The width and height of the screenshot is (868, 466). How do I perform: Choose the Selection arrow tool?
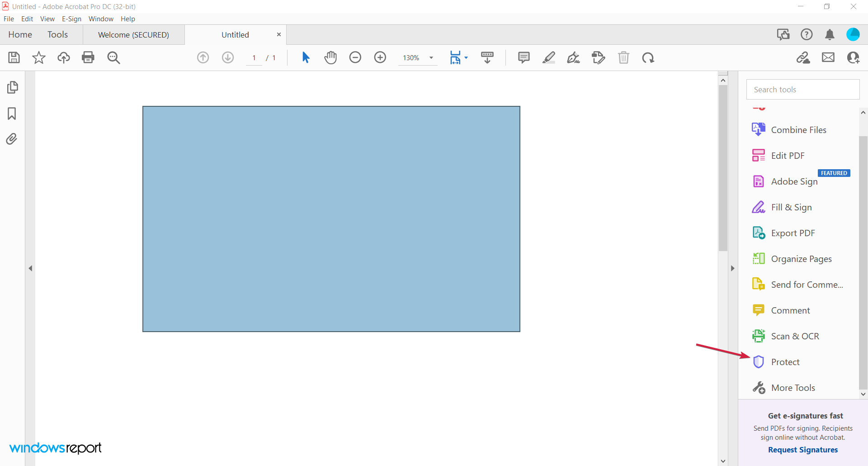pos(306,57)
